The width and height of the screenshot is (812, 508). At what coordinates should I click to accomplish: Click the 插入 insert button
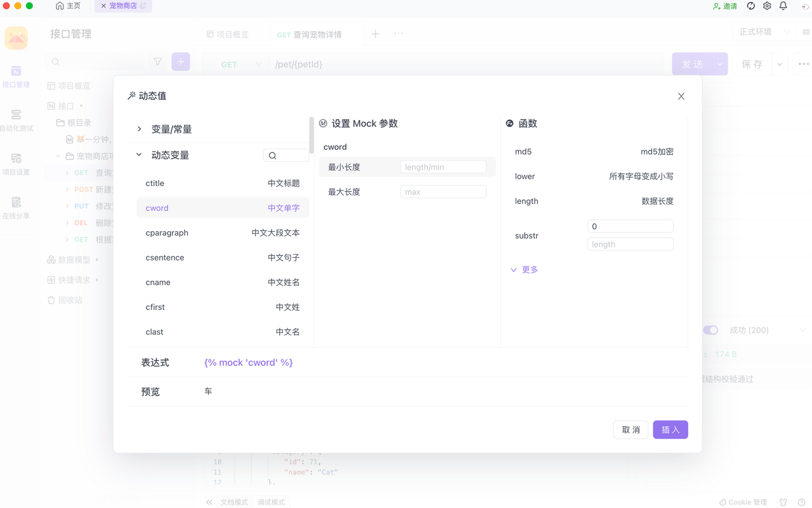pyautogui.click(x=670, y=429)
